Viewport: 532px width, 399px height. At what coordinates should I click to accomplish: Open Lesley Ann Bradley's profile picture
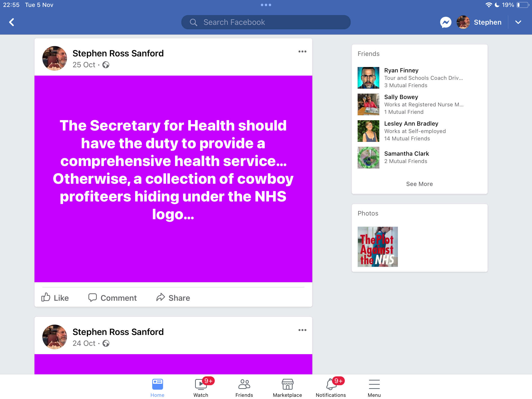(x=368, y=131)
